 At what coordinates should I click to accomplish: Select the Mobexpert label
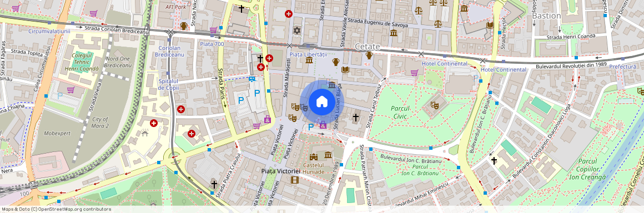(x=58, y=133)
